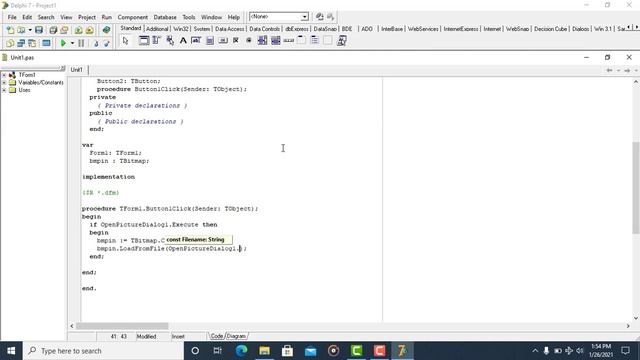
Task: Pick the ActionList component icon
Action: 342,40
